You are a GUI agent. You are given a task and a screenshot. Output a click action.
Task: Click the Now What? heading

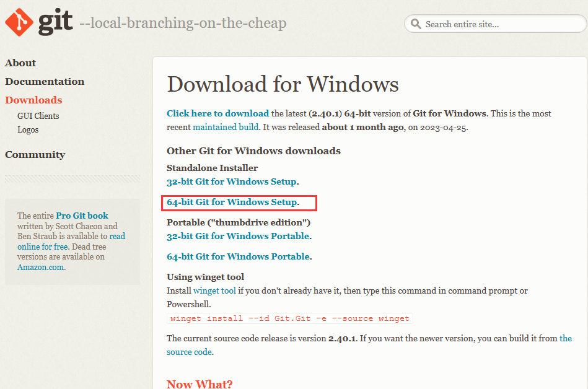click(x=200, y=384)
